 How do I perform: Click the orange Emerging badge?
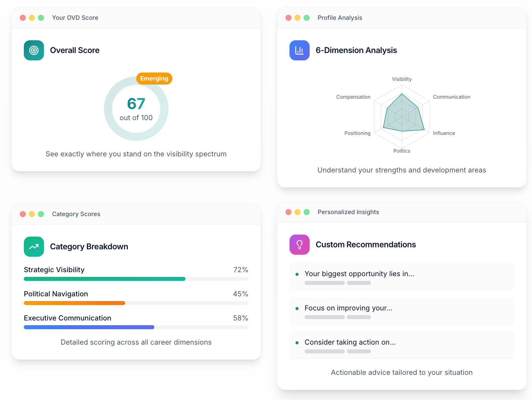pyautogui.click(x=154, y=79)
